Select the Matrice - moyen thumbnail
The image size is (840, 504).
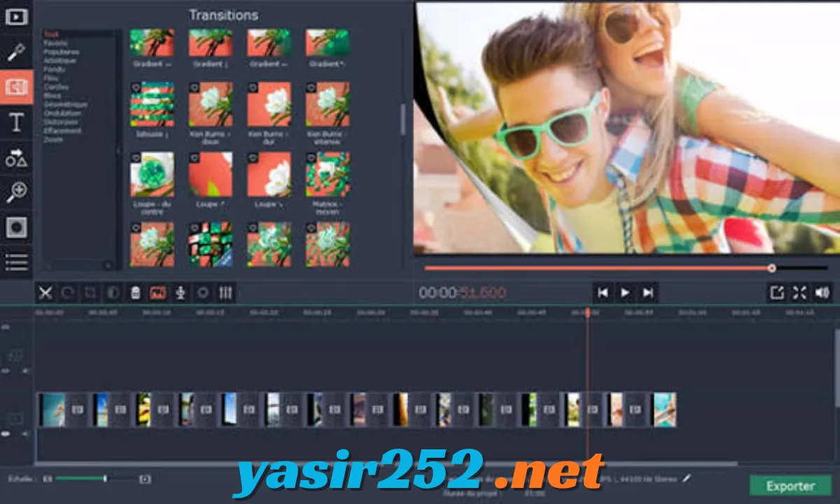(328, 174)
